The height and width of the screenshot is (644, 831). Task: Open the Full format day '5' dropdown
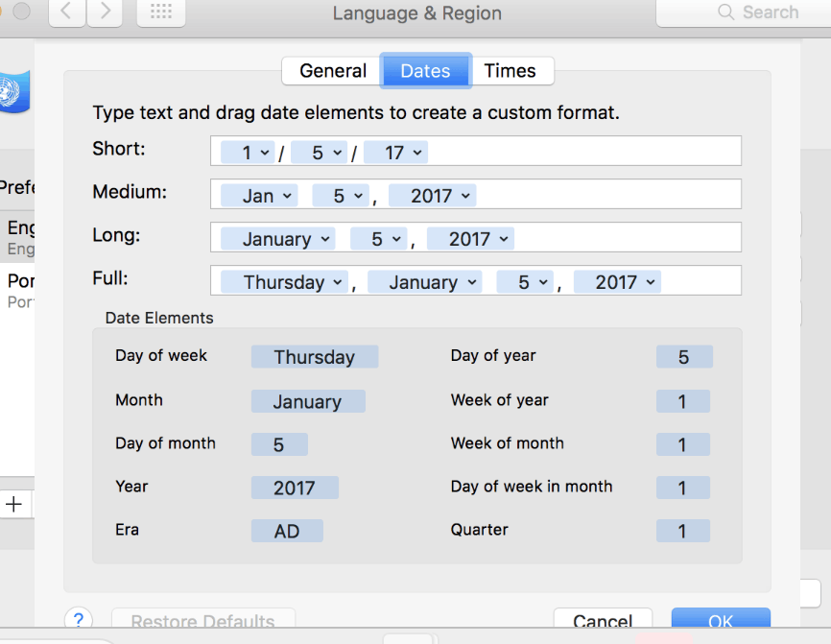pos(525,282)
